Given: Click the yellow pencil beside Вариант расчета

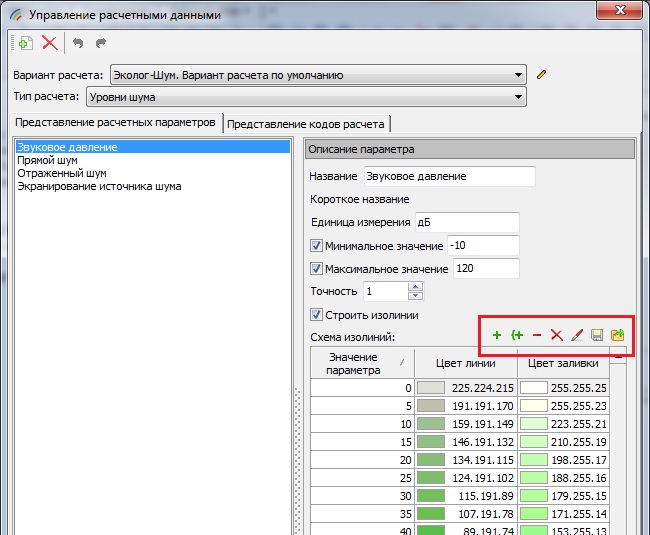Looking at the screenshot, I should (x=542, y=74).
